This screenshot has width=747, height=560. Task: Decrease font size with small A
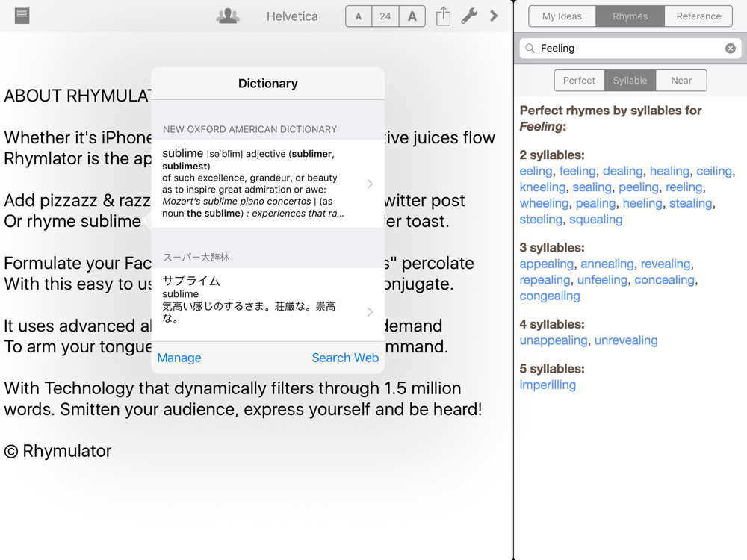359,16
